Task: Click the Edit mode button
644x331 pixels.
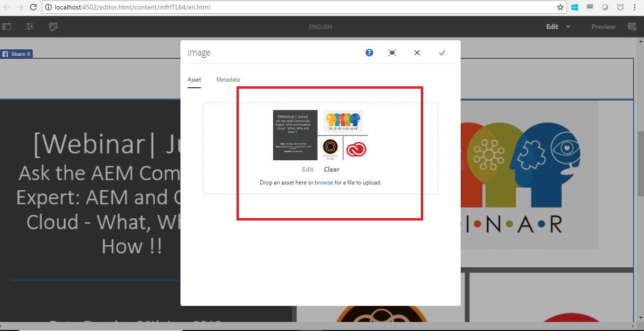Action: [552, 27]
